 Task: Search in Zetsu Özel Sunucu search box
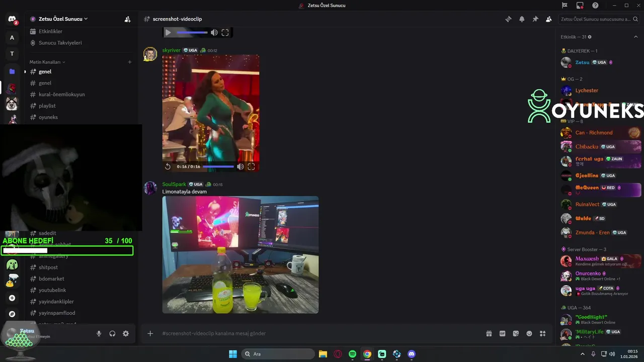599,19
